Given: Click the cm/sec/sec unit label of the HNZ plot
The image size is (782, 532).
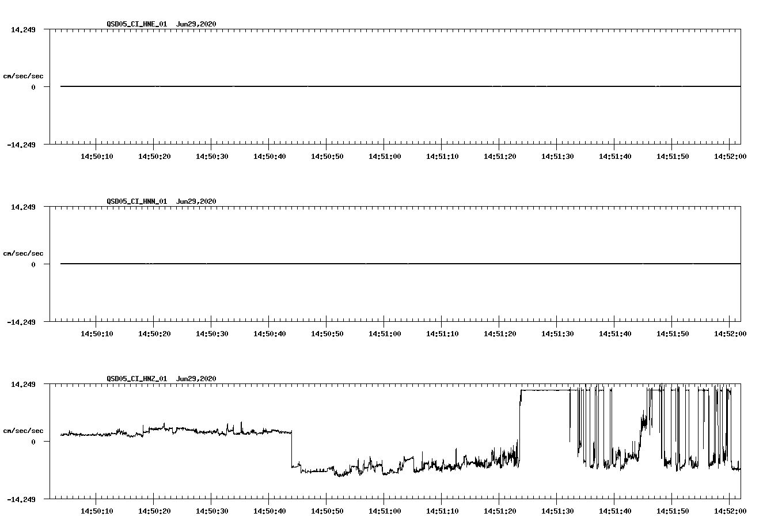Looking at the screenshot, I should tap(23, 431).
